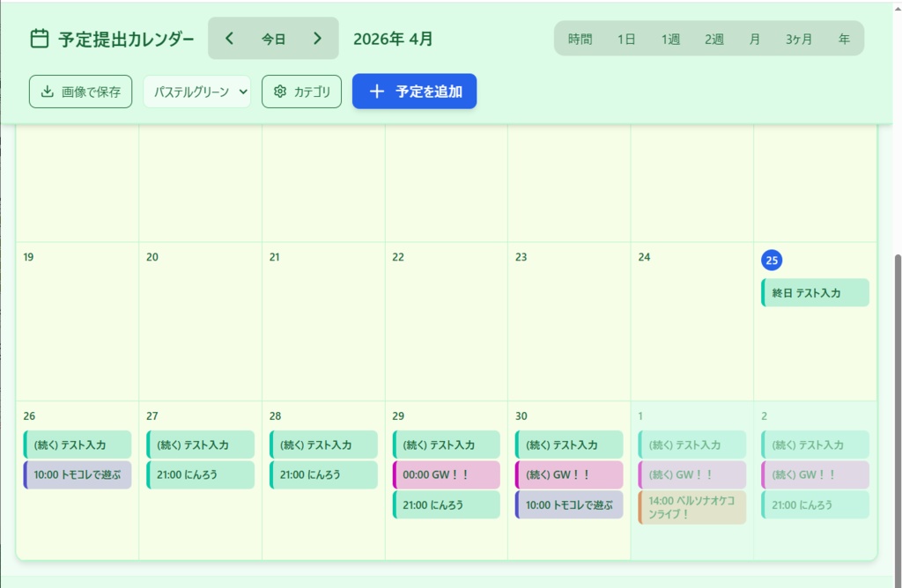Select date number 21
The image size is (902, 588).
(x=275, y=257)
